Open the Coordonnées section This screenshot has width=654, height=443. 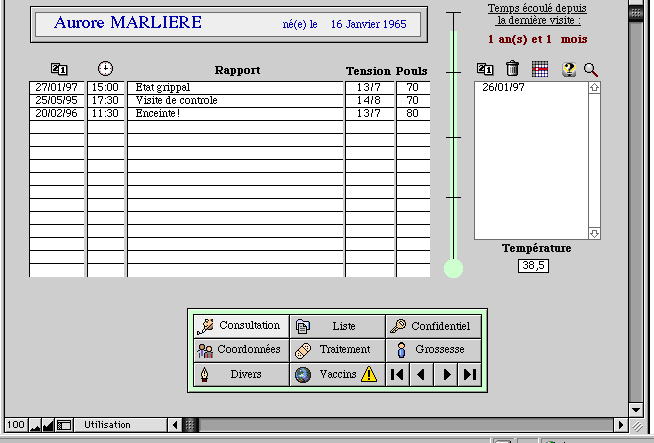(x=241, y=350)
